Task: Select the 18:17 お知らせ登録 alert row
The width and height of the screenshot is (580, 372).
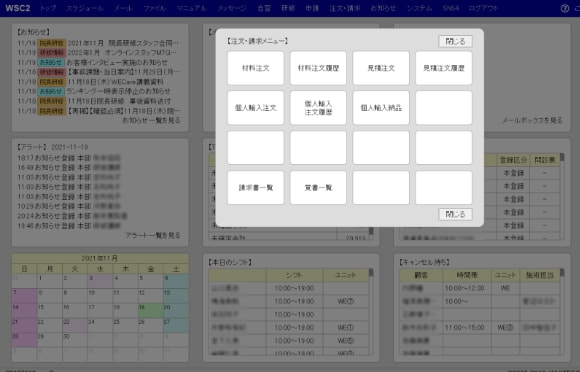Action: (69, 158)
